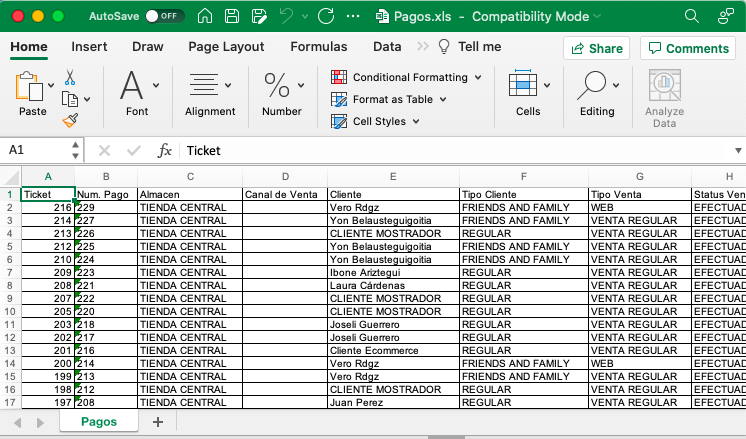Image resolution: width=746 pixels, height=439 pixels.
Task: Click Ticket cell with value 216
Action: click(x=48, y=208)
